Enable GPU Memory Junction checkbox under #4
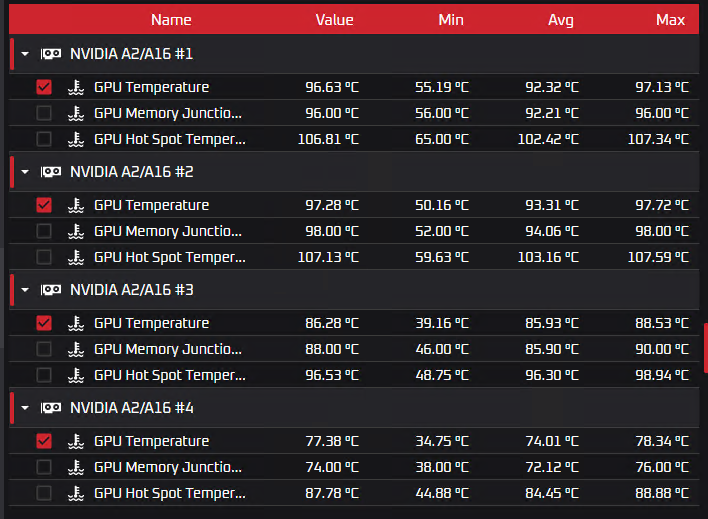 (44, 467)
